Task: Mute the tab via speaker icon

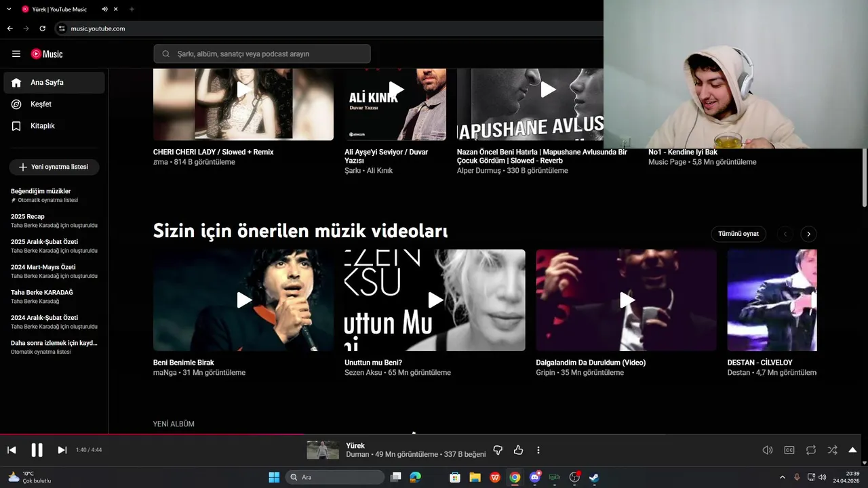Action: click(x=104, y=9)
